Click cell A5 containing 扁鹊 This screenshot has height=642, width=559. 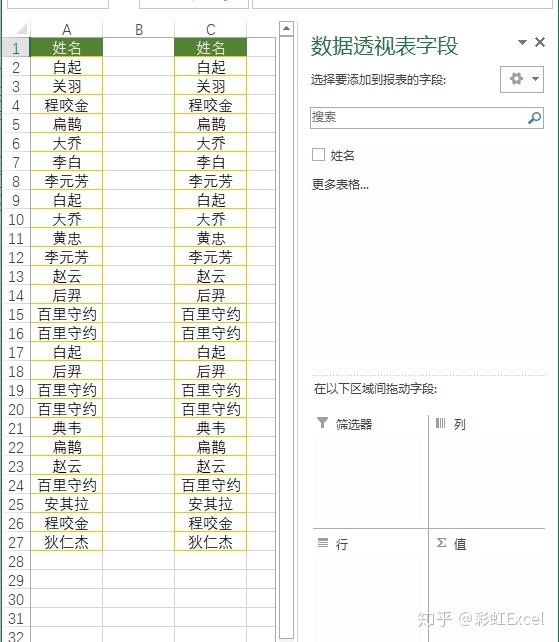(x=66, y=124)
